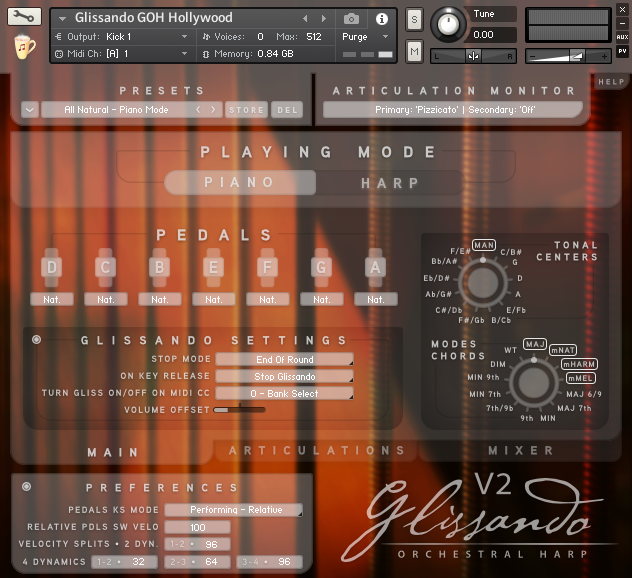The width and height of the screenshot is (632, 578).
Task: Click the coffee cup instrument logo
Action: 25,47
